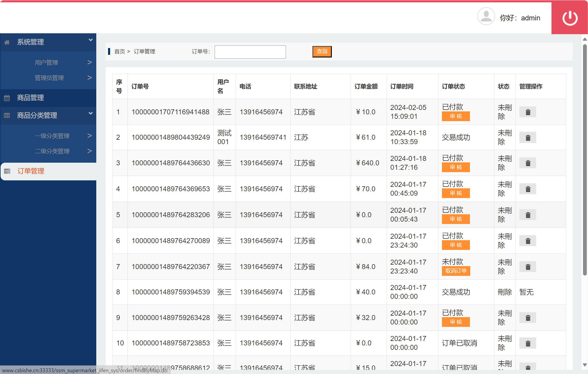Expand the 用户管理 submenu arrow
This screenshot has height=374, width=588.
click(x=90, y=62)
